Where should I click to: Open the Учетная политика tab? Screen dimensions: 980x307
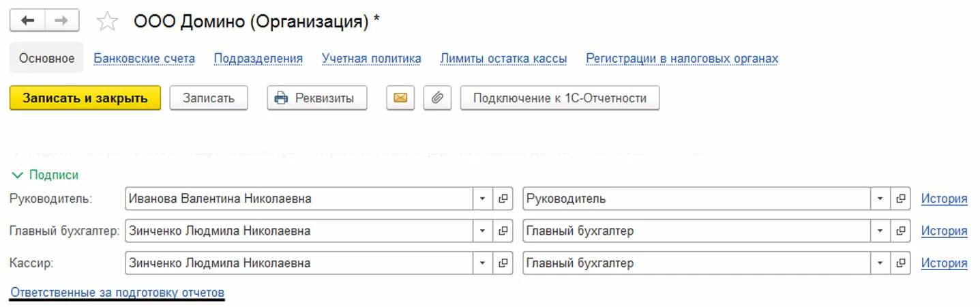(x=371, y=59)
